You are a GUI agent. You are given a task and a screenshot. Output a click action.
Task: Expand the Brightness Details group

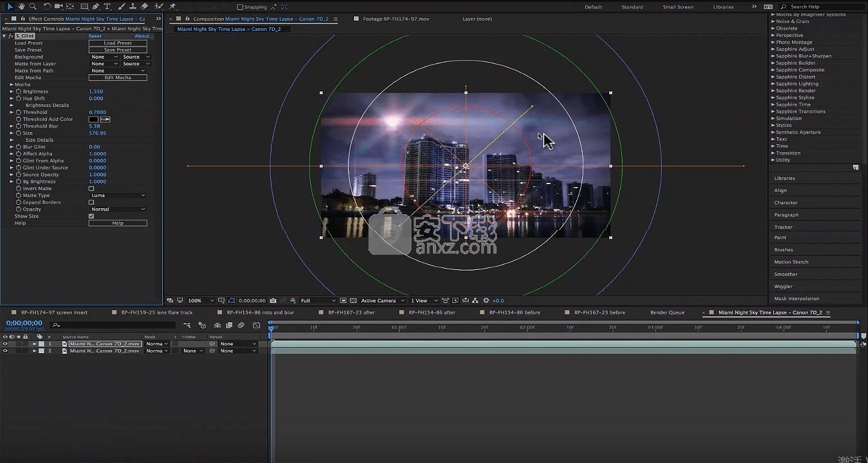click(x=11, y=105)
